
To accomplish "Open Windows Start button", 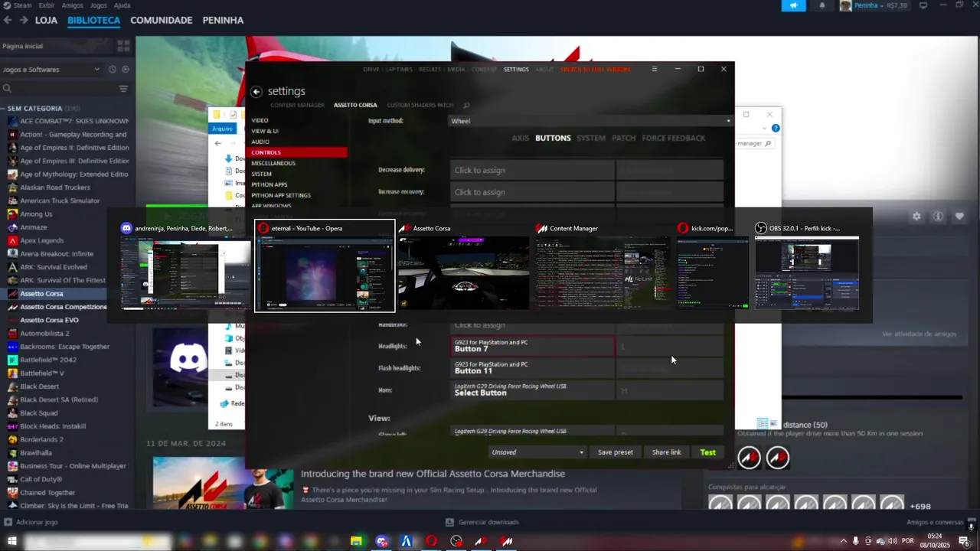I will [11, 541].
